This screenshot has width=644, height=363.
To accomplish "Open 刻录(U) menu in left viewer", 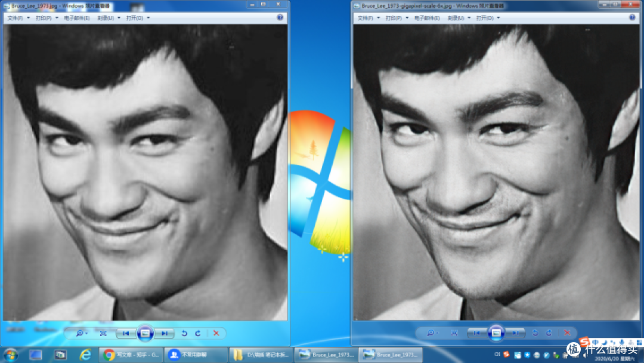I will (106, 18).
